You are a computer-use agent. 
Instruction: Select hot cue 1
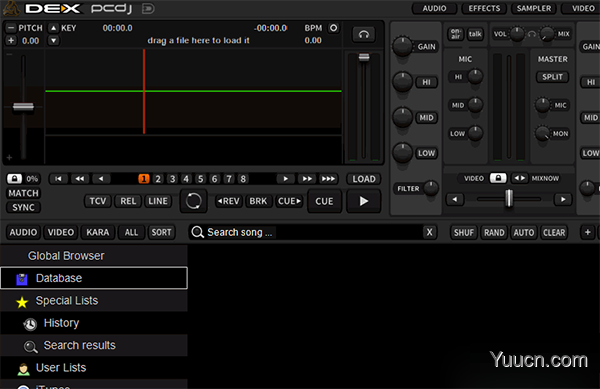coord(144,179)
